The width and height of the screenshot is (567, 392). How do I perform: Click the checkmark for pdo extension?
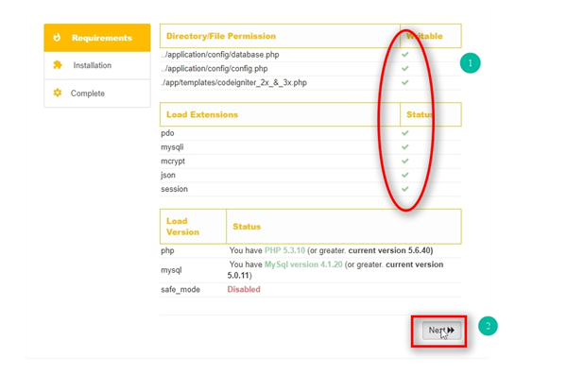[405, 133]
